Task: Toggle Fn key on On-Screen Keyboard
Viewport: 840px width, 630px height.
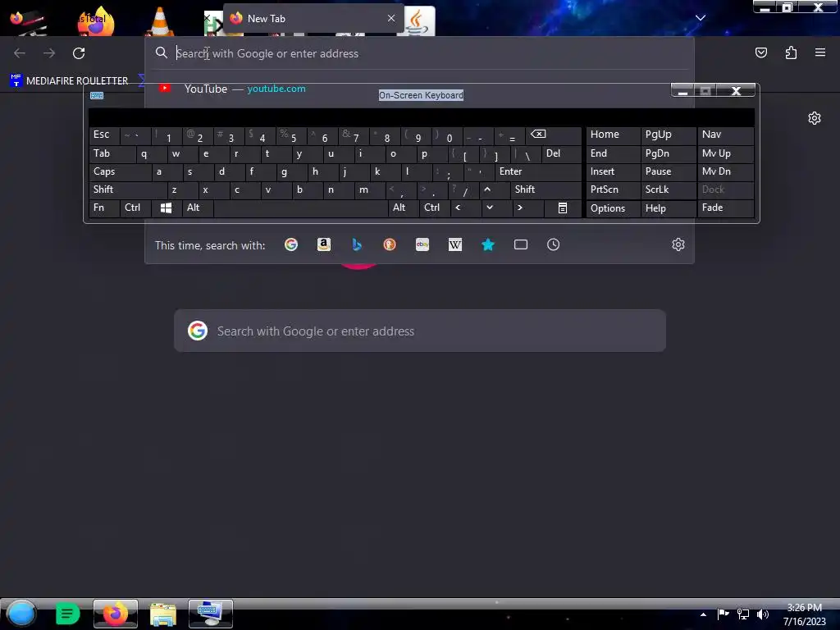Action: click(104, 208)
